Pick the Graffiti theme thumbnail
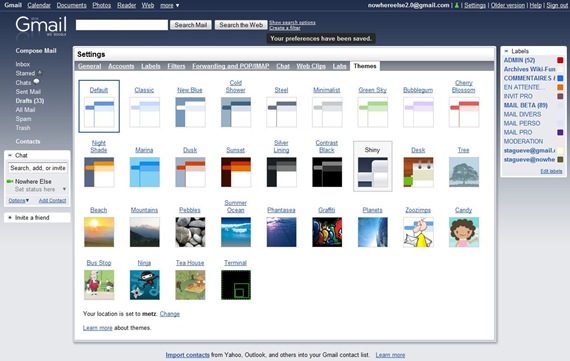Image resolution: width=570 pixels, height=361 pixels. click(327, 232)
